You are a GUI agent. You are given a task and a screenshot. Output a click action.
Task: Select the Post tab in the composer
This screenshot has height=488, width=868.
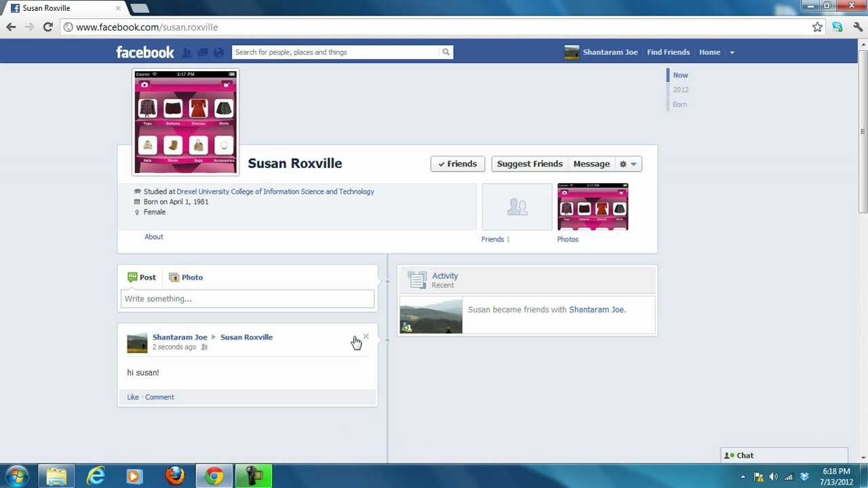pos(142,277)
